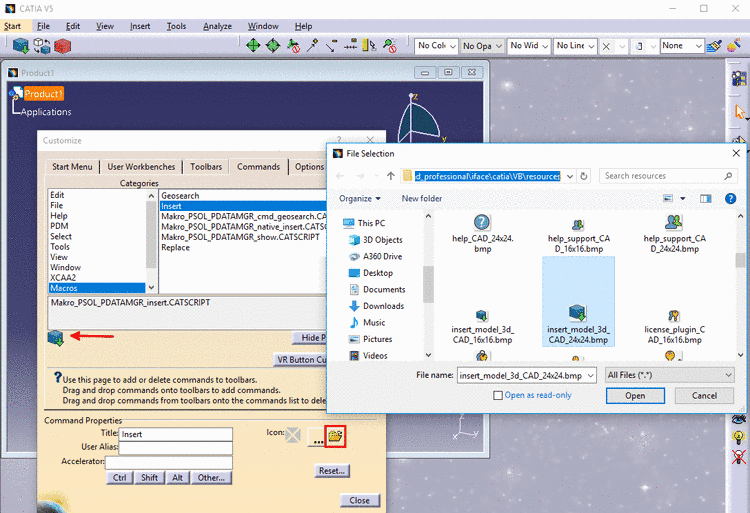
Task: Toggle the preview pane icon
Action: (698, 199)
